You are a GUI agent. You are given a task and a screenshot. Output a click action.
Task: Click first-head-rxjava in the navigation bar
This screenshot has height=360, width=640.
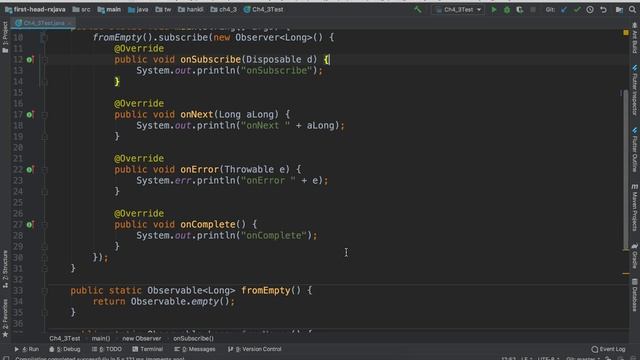(x=35, y=9)
